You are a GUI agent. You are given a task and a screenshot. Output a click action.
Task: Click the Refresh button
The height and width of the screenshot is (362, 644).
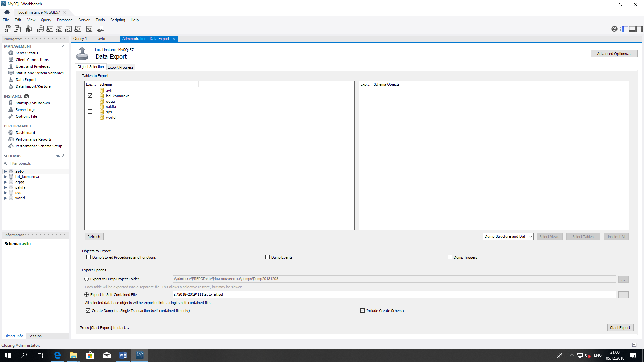tap(94, 237)
